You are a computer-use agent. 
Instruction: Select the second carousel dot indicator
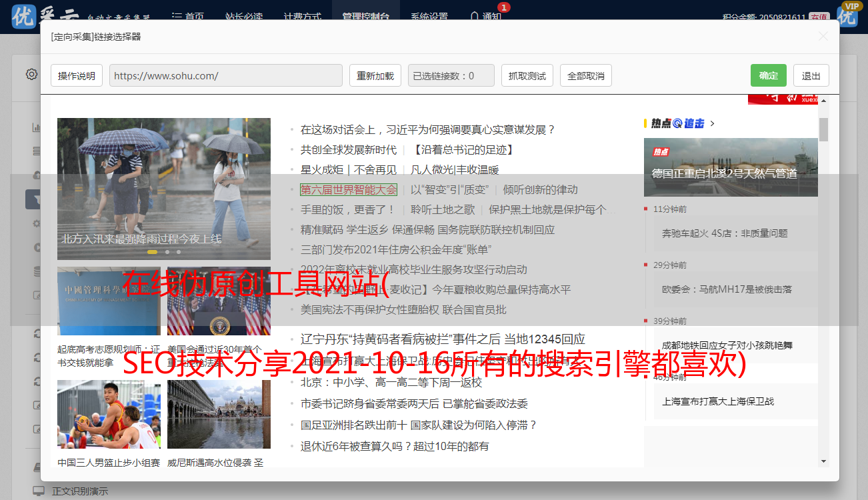coord(167,252)
